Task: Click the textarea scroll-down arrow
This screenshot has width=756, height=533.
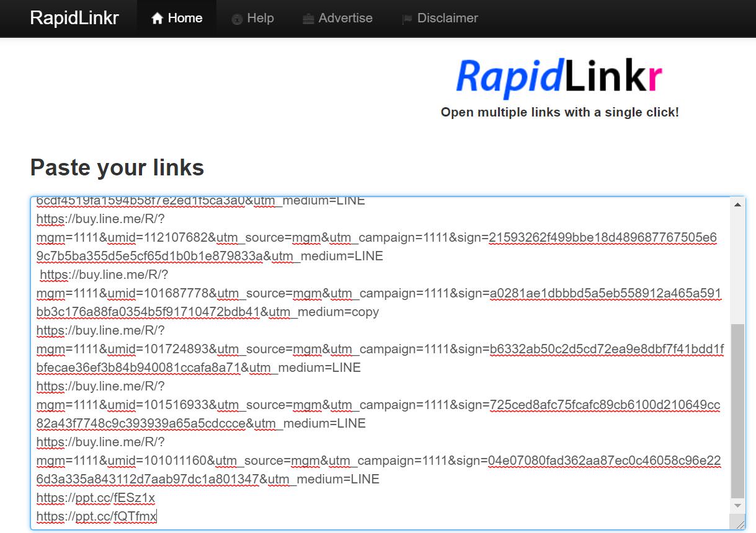Action: [737, 506]
